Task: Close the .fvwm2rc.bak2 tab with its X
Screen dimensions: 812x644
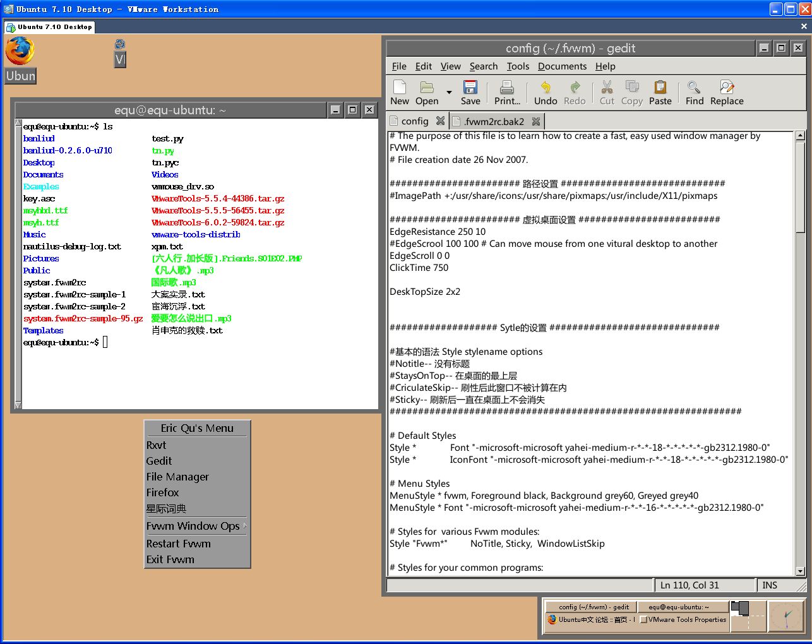Action: tap(536, 121)
